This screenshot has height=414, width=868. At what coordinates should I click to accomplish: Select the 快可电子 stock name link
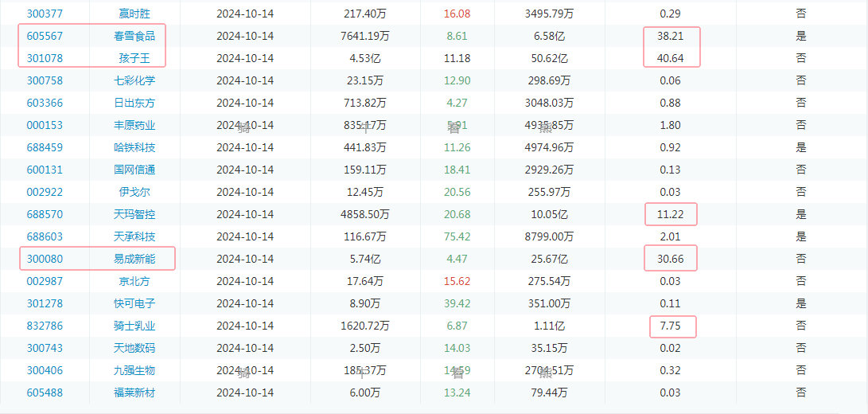click(134, 303)
